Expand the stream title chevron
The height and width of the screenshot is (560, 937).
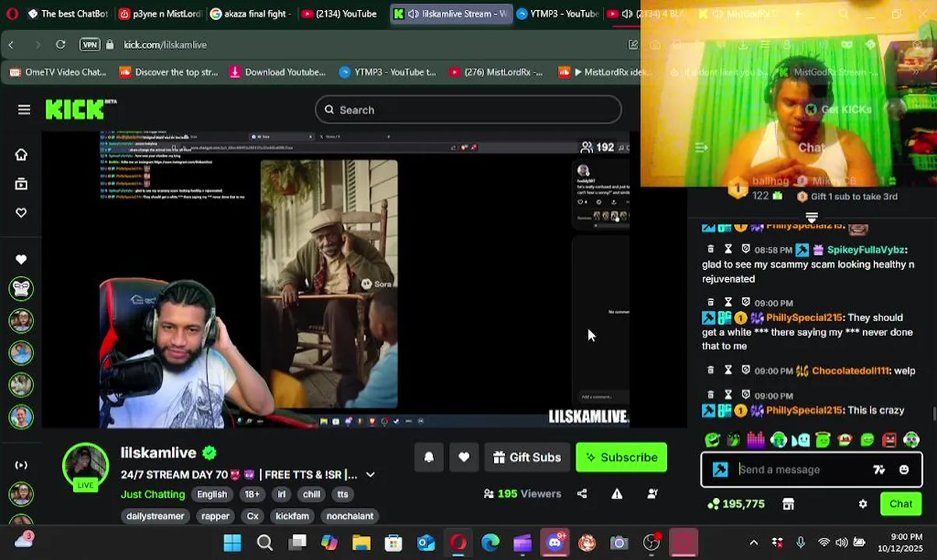point(370,474)
